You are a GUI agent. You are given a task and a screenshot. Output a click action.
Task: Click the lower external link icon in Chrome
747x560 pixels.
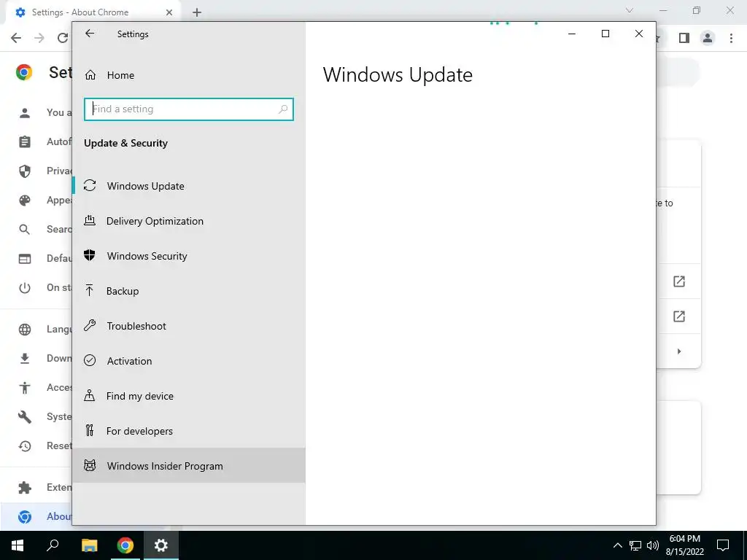tap(679, 316)
